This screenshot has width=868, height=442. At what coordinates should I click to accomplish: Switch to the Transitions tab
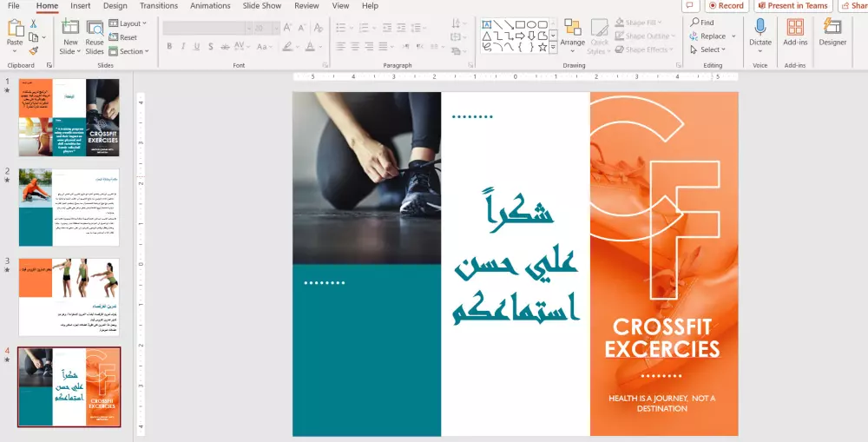159,5
